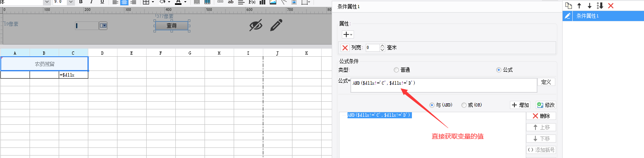The image size is (644, 158).
Task: Insert a slash line into the cell
Action: 284,2
